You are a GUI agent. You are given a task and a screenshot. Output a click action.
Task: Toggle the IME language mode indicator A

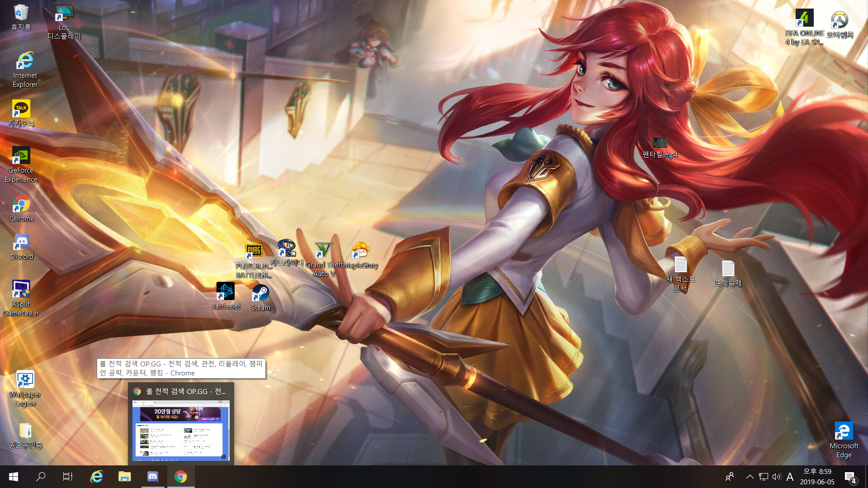[790, 477]
